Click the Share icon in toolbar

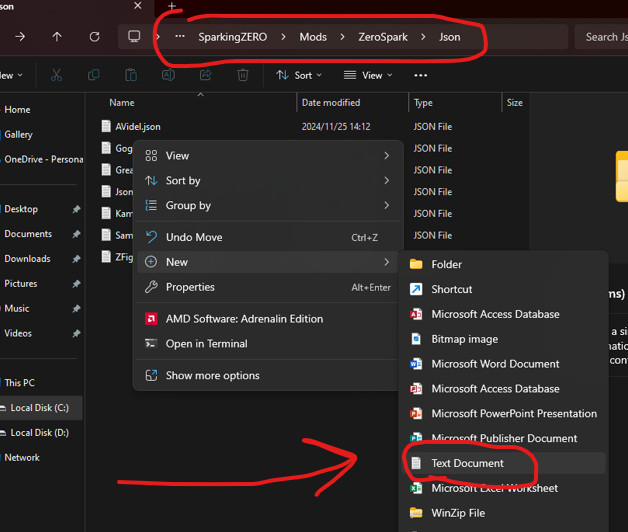point(206,75)
